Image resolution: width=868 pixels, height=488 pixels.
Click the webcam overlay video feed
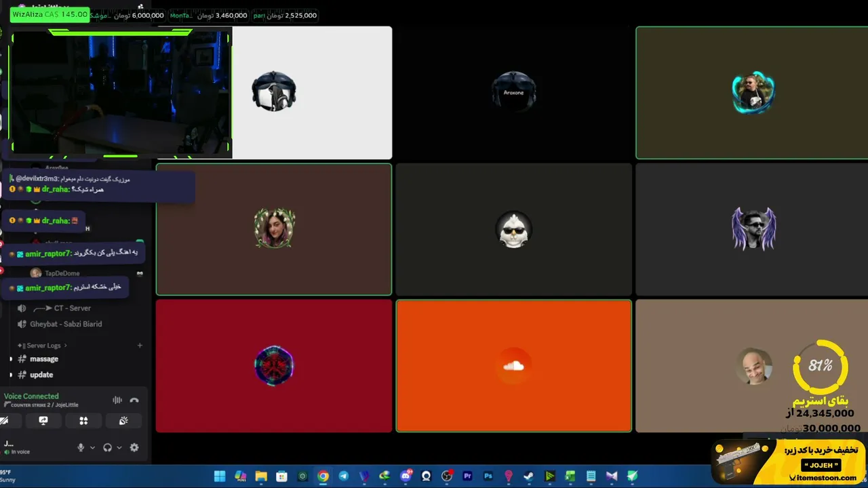coord(121,93)
